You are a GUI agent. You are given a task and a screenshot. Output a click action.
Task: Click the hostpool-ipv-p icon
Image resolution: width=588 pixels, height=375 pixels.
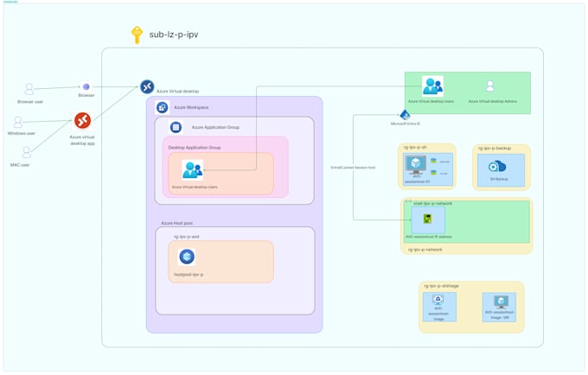coord(187,257)
